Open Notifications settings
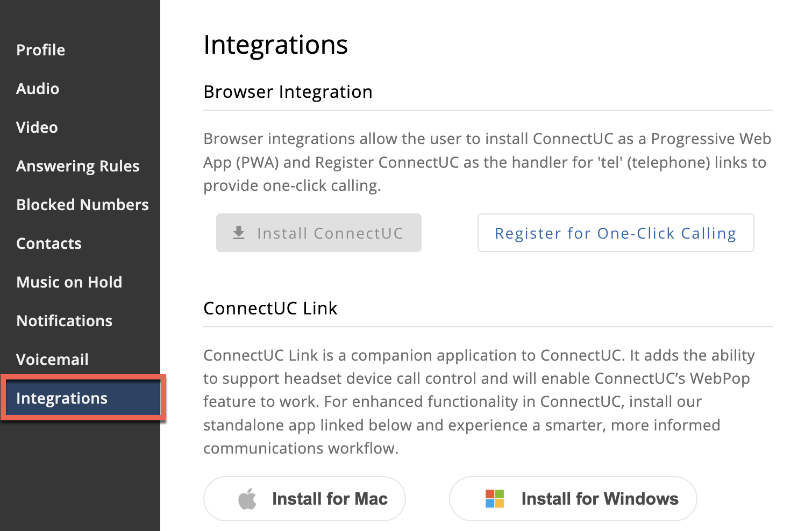Screen dimensions: 812x531 click(x=65, y=321)
